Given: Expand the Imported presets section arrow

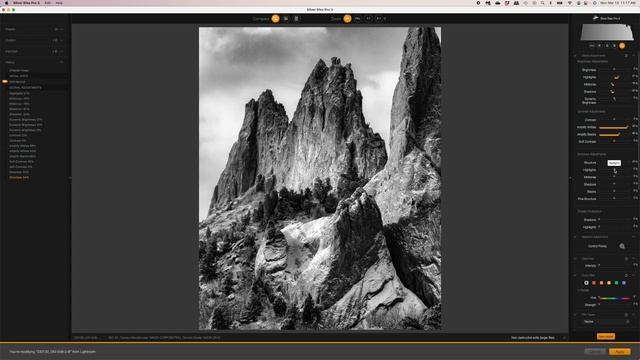Looking at the screenshot, I should tap(62, 51).
